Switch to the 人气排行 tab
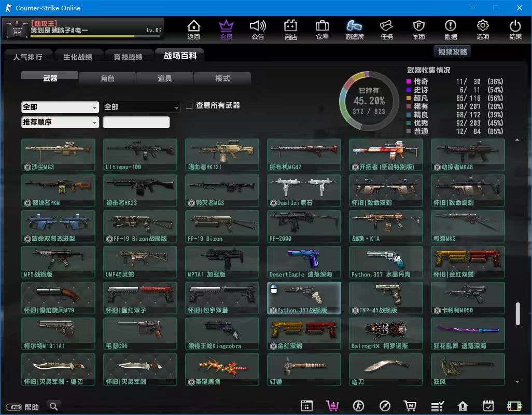The height and width of the screenshot is (415, 532). [x=28, y=57]
